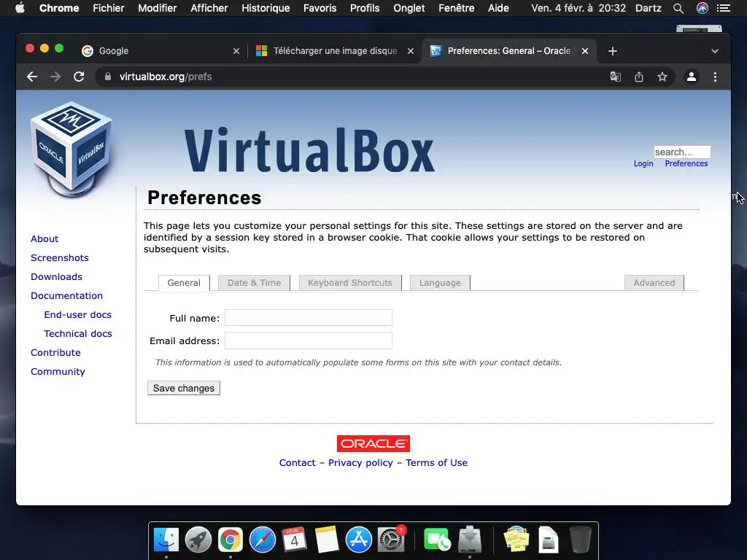Open the Google Translate icon in address bar
Image resolution: width=747 pixels, height=560 pixels.
(x=616, y=77)
